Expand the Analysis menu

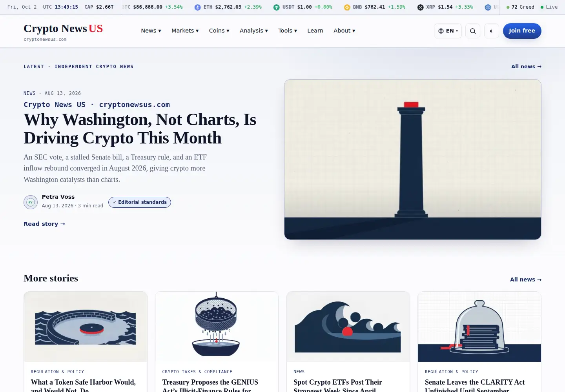pos(254,31)
